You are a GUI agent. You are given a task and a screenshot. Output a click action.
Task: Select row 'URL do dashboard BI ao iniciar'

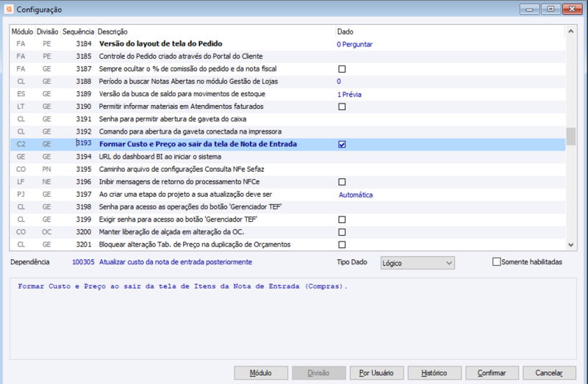[287, 157]
